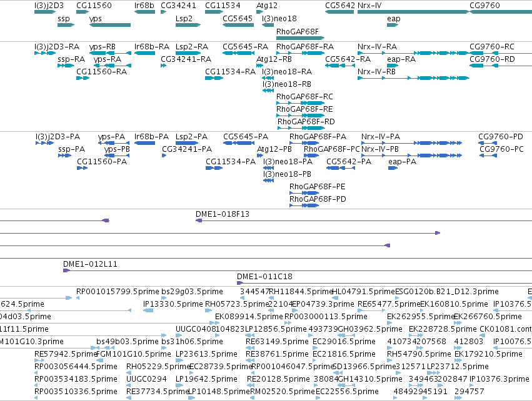Screen dimensions: 532x401
Task: Click protein RhoGAP68F-PD
Action: [318, 199]
